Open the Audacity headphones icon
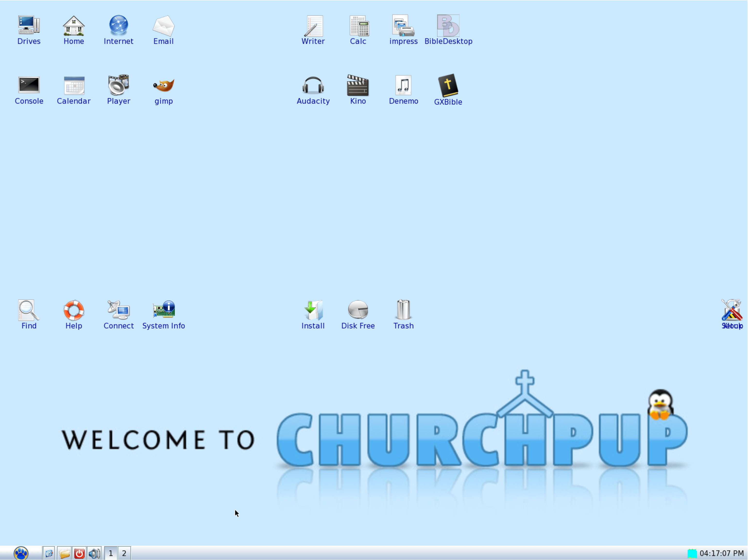The width and height of the screenshot is (748, 560). coord(313,85)
